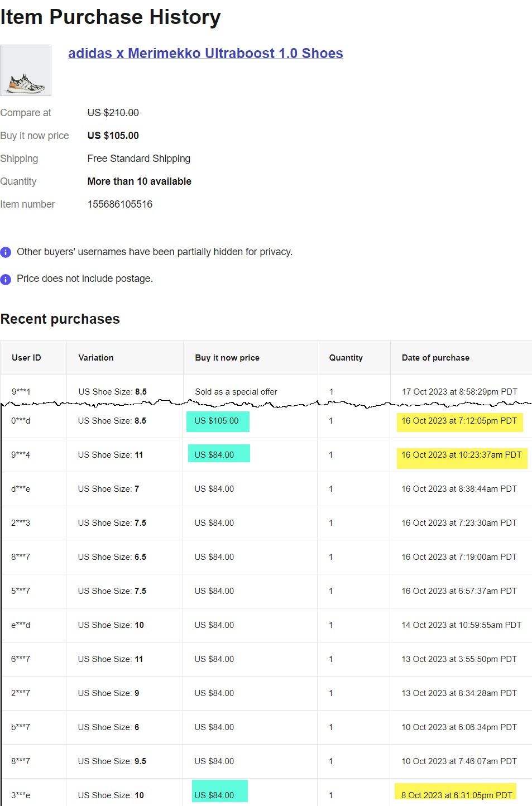The height and width of the screenshot is (806, 532).
Task: Click the Item Purchase History title
Action: point(111,17)
